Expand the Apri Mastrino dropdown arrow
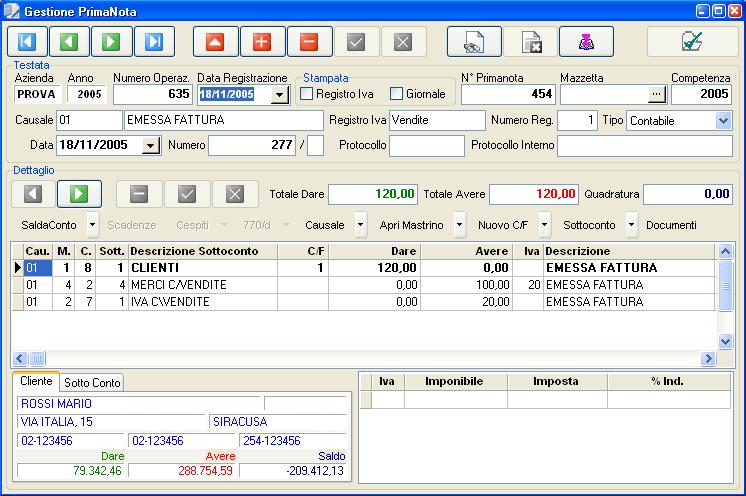The image size is (746, 496). tap(460, 225)
